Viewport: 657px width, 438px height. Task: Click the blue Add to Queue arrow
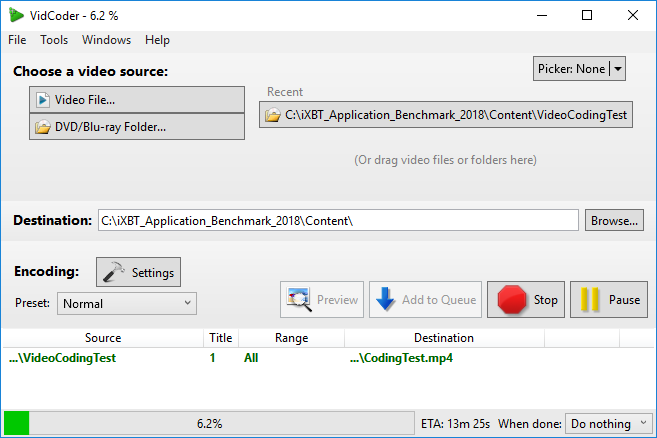click(x=385, y=299)
